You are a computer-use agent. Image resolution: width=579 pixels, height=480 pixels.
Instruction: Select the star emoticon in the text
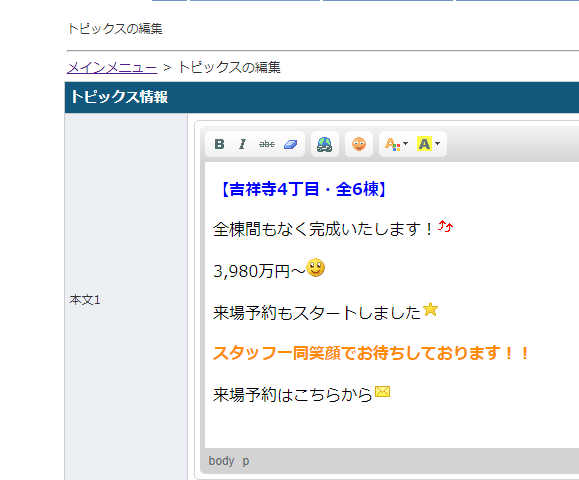[430, 309]
